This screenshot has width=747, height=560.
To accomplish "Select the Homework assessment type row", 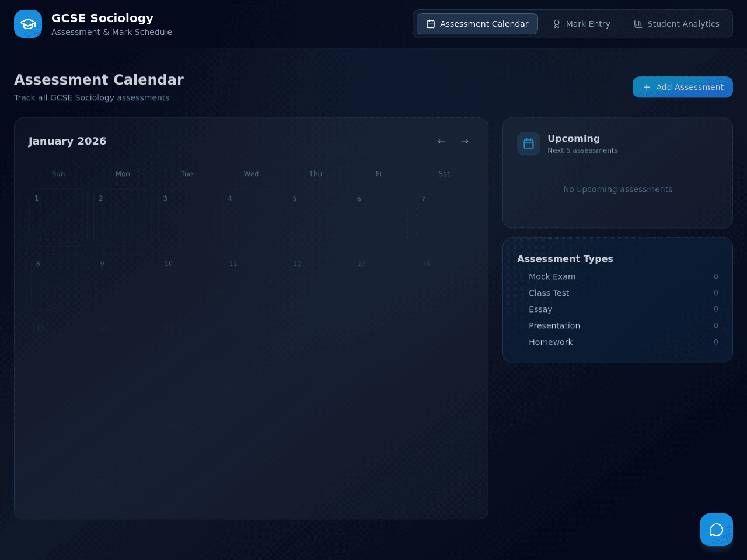I will [x=617, y=342].
